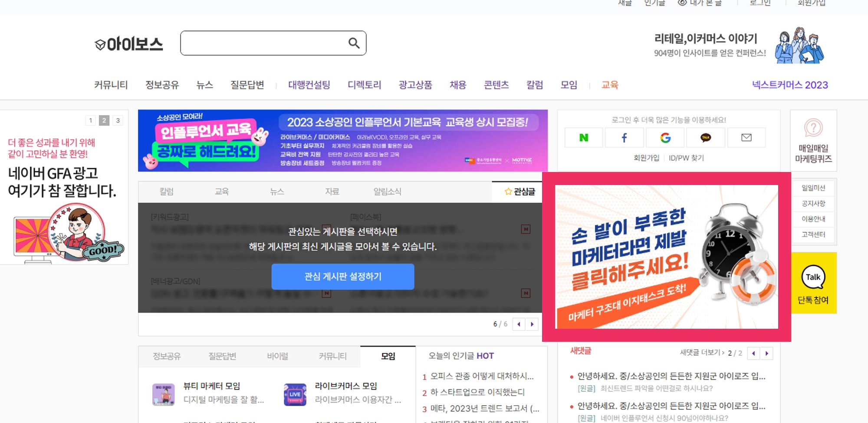Switch to the lower 질문답변 tab
This screenshot has height=423, width=868.
(222, 356)
